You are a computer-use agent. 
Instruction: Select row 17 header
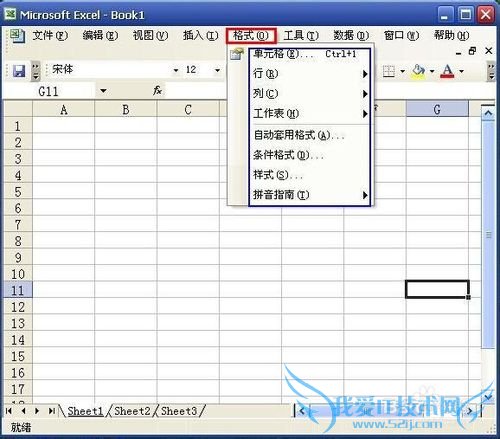click(18, 389)
